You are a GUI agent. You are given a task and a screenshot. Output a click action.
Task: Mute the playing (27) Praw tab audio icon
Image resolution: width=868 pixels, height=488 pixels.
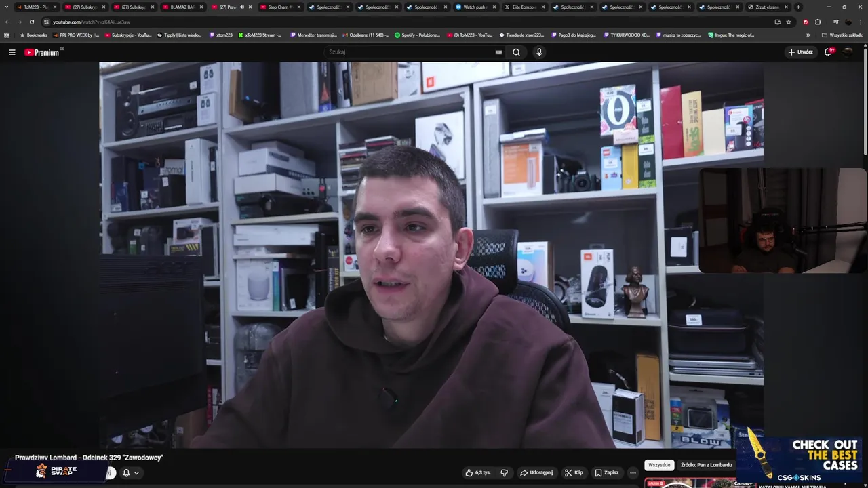242,7
